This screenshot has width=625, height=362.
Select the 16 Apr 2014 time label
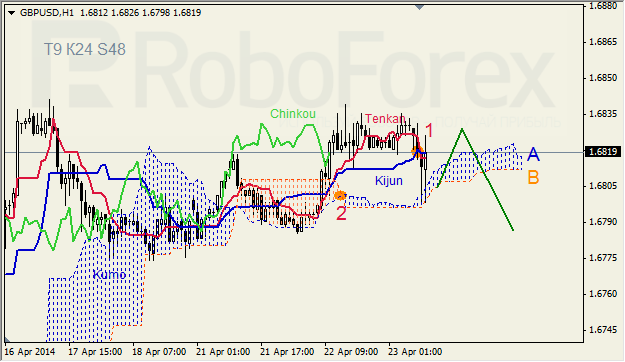coord(30,352)
